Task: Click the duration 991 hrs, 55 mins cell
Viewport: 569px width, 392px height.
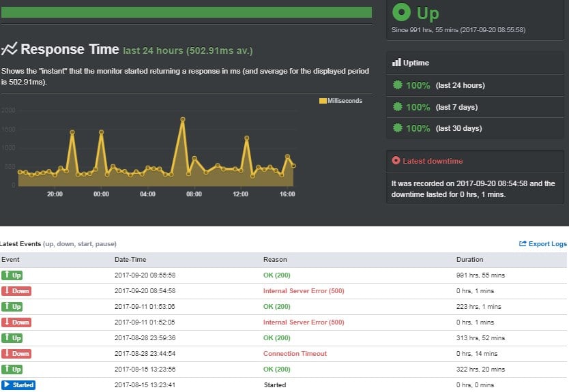Action: tap(480, 275)
